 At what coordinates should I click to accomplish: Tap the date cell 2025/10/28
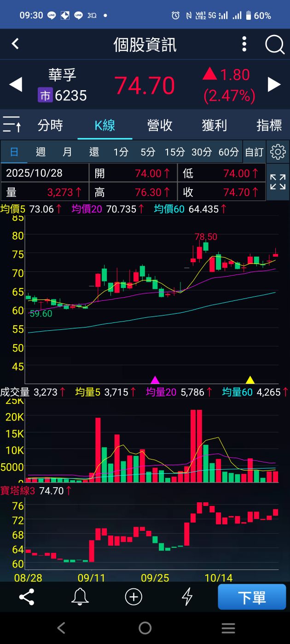(x=45, y=173)
